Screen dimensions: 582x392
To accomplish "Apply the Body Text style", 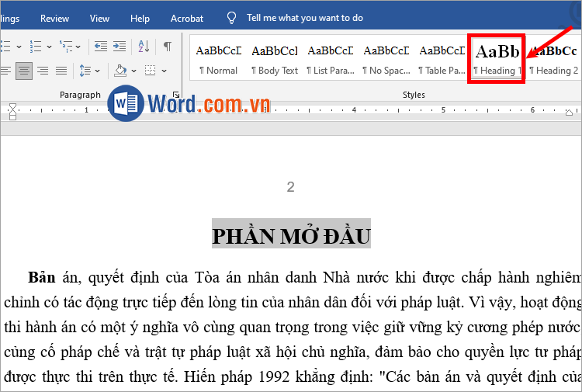I will pyautogui.click(x=275, y=60).
